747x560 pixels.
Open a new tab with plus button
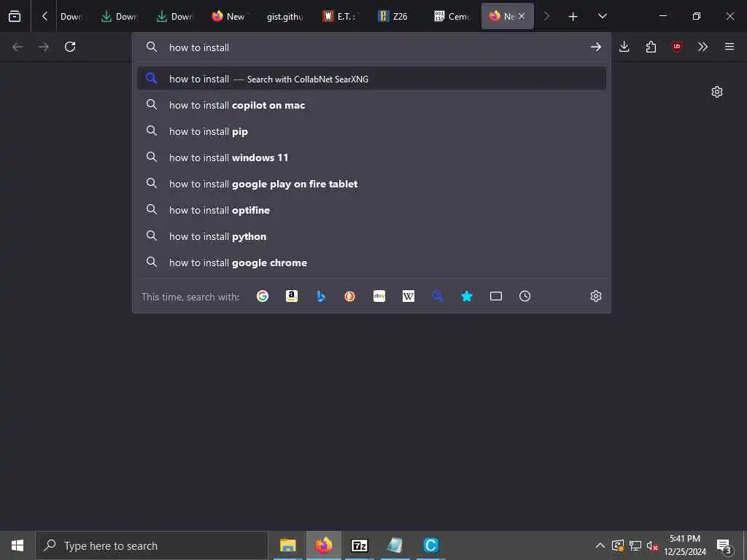tap(573, 17)
